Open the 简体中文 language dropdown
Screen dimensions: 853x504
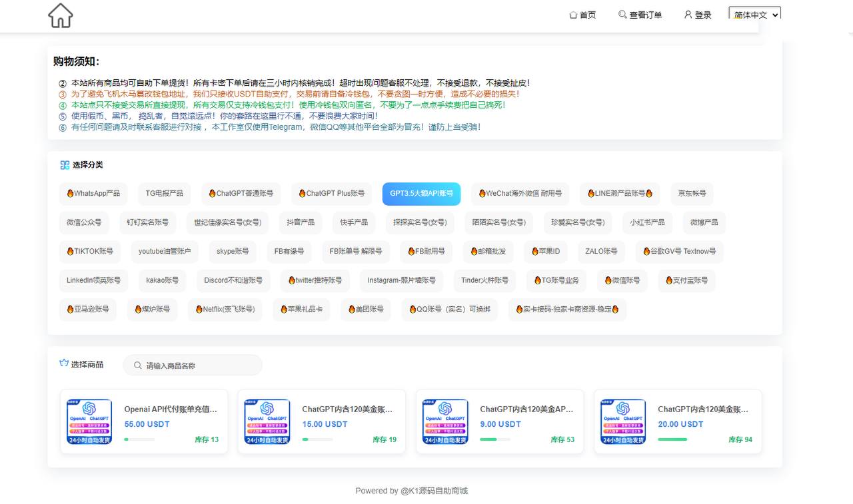point(754,15)
